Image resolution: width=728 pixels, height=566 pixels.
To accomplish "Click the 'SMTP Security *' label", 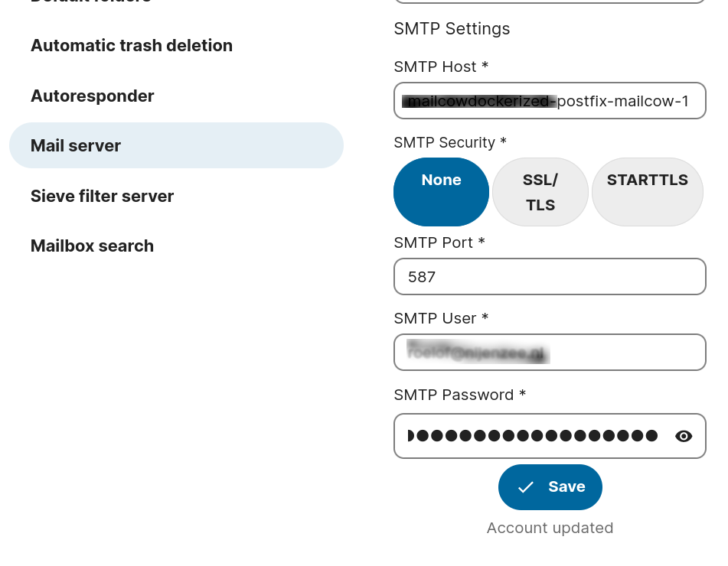I will (x=450, y=142).
